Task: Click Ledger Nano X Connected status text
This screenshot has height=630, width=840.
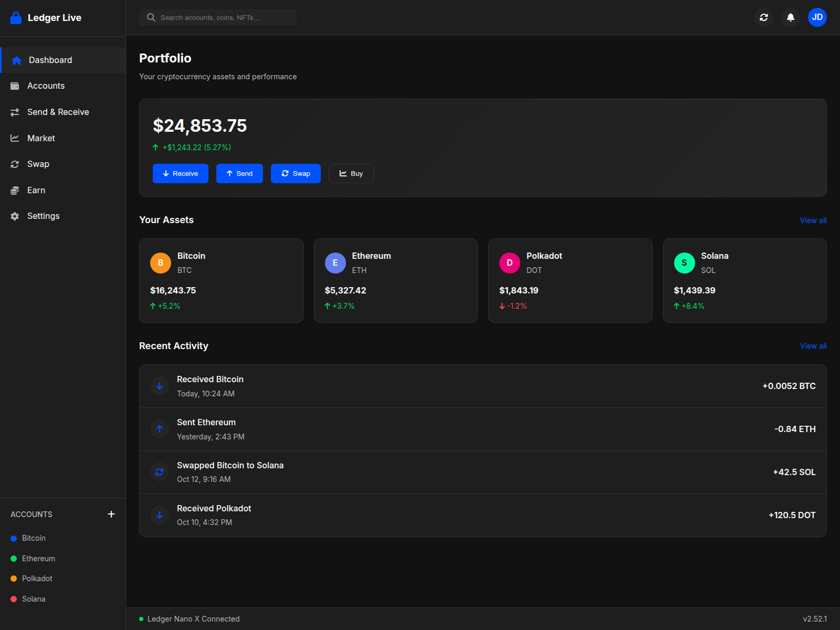Action: [193, 619]
